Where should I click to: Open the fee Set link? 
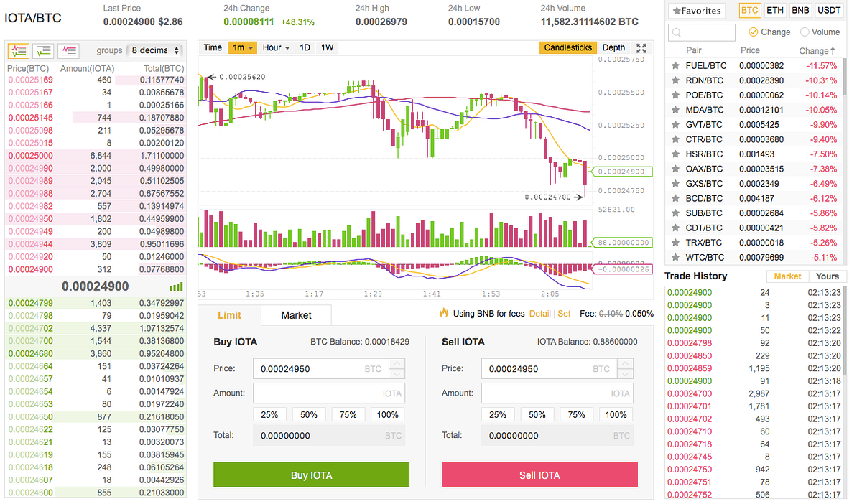tap(564, 314)
